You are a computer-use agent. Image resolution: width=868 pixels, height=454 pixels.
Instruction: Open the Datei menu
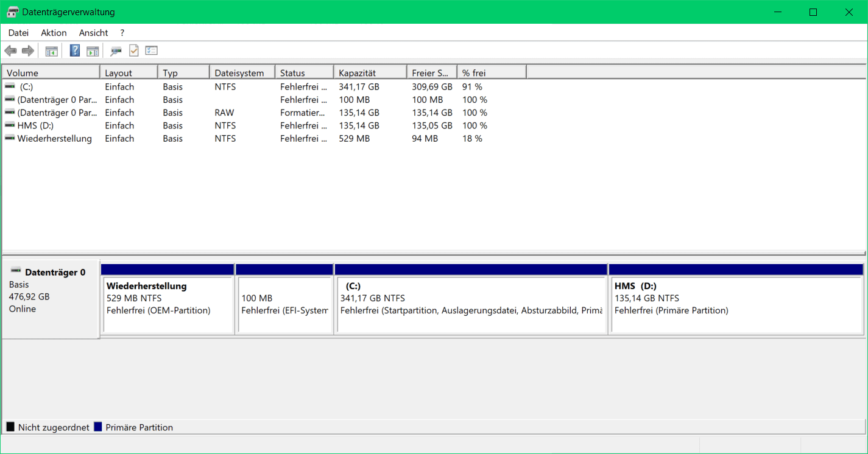point(18,33)
